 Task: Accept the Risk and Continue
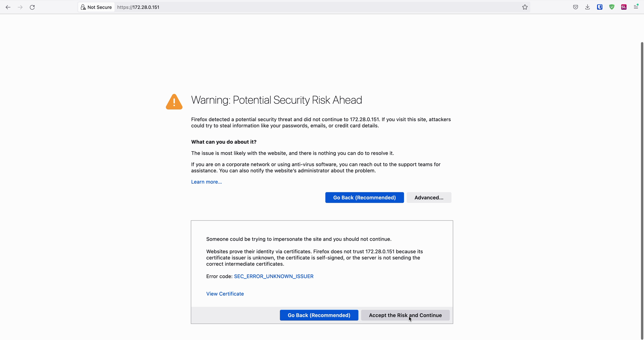click(x=405, y=315)
